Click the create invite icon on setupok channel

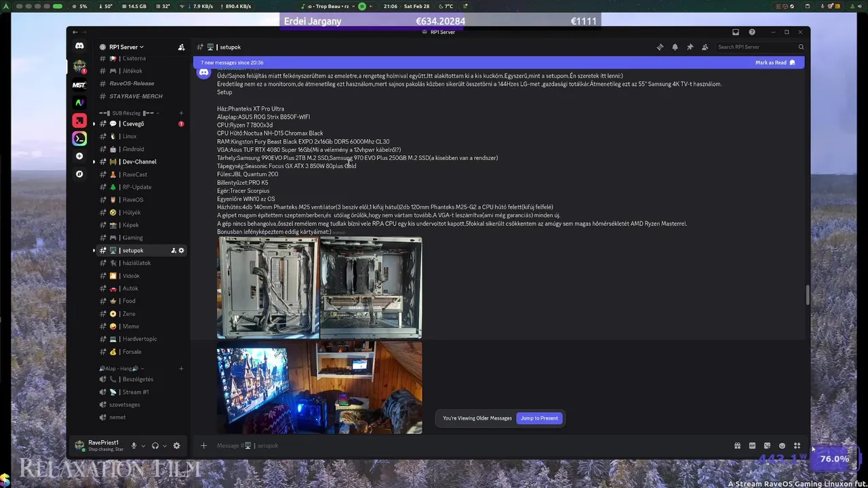pyautogui.click(x=174, y=251)
